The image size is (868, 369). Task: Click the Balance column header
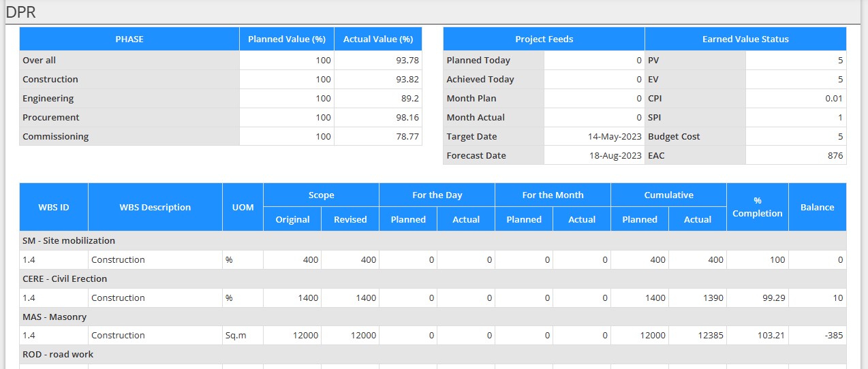[818, 208]
